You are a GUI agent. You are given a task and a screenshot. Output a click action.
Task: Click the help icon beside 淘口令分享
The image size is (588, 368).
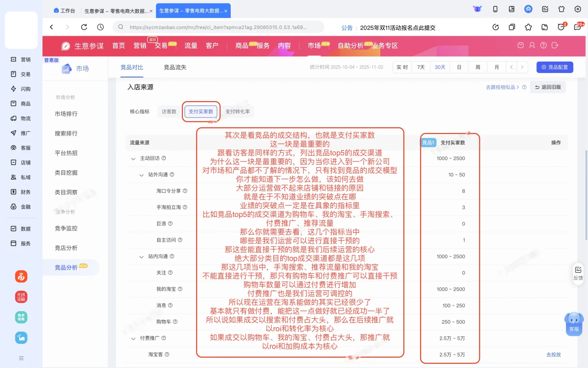(x=185, y=191)
